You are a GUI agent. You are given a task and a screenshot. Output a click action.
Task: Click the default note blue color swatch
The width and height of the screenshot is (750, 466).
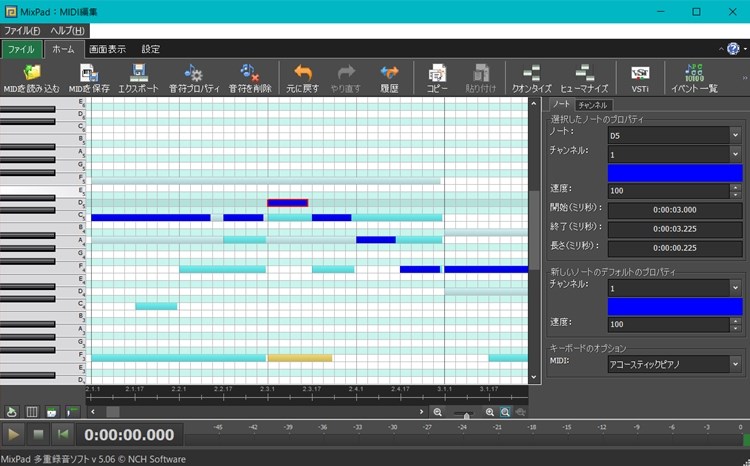pyautogui.click(x=675, y=307)
